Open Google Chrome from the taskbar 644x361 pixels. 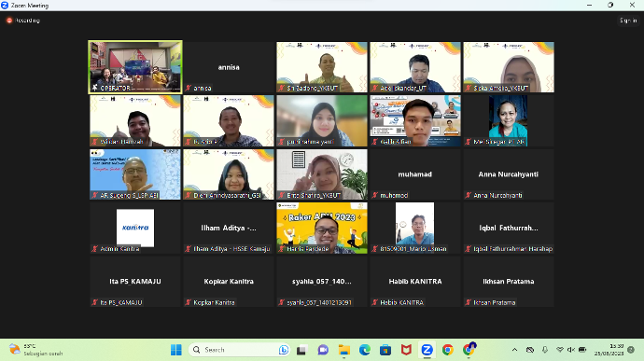(448, 350)
